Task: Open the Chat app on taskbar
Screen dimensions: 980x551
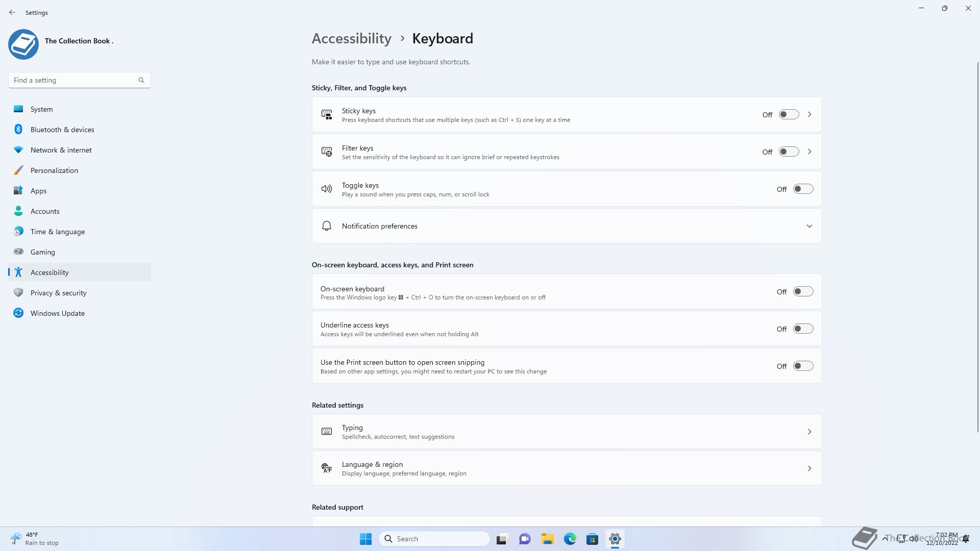Action: pyautogui.click(x=525, y=539)
